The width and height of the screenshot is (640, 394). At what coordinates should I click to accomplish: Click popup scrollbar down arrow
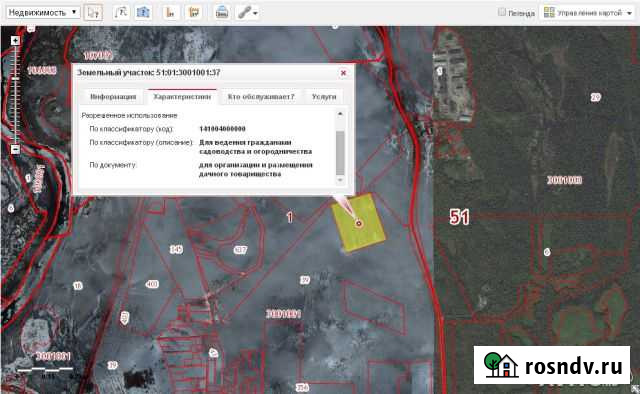click(x=340, y=180)
